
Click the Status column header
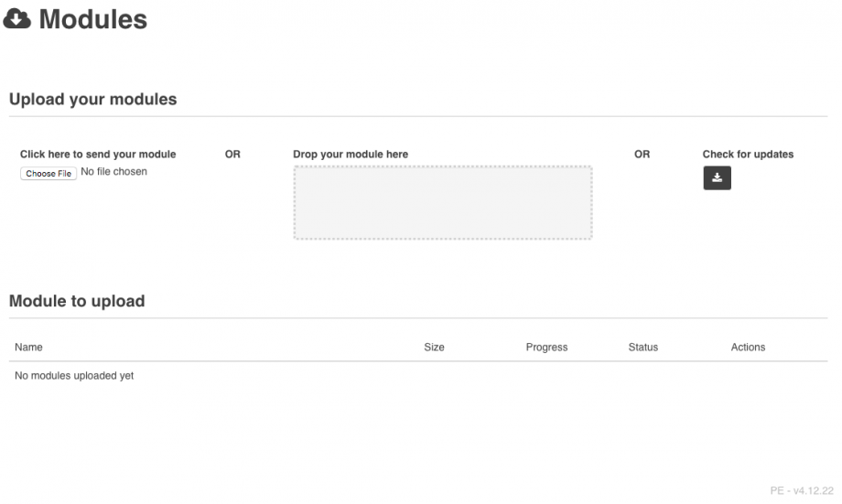[642, 348]
